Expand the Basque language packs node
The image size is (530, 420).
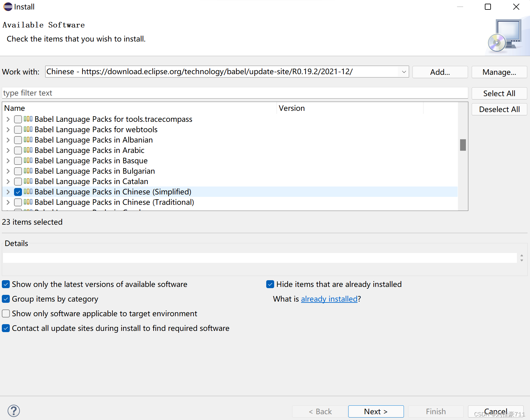point(8,161)
